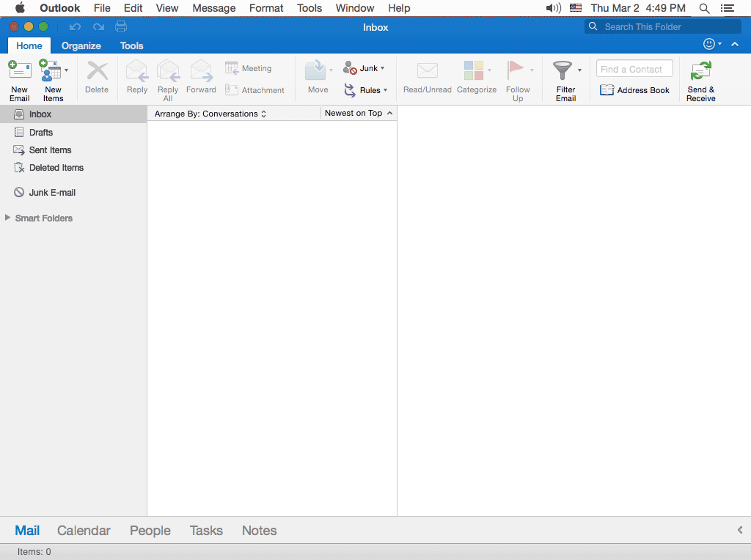Click the Reply All icon
The width and height of the screenshot is (751, 560).
(x=168, y=71)
